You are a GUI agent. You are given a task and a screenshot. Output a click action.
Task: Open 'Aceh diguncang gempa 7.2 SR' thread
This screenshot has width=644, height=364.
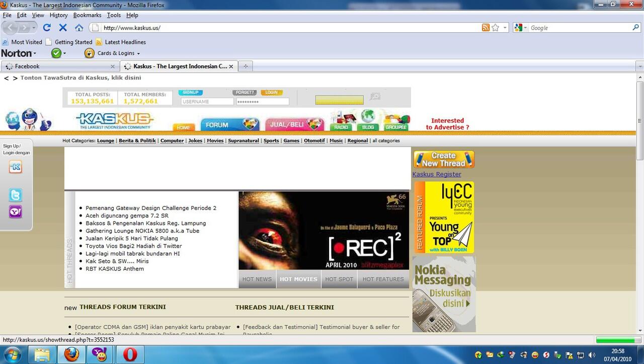pos(127,215)
